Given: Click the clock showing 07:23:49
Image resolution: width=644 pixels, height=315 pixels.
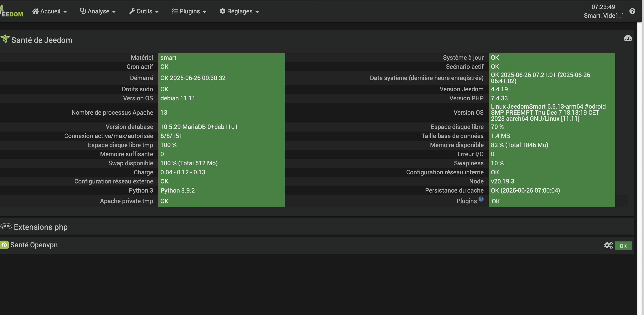Looking at the screenshot, I should [603, 7].
